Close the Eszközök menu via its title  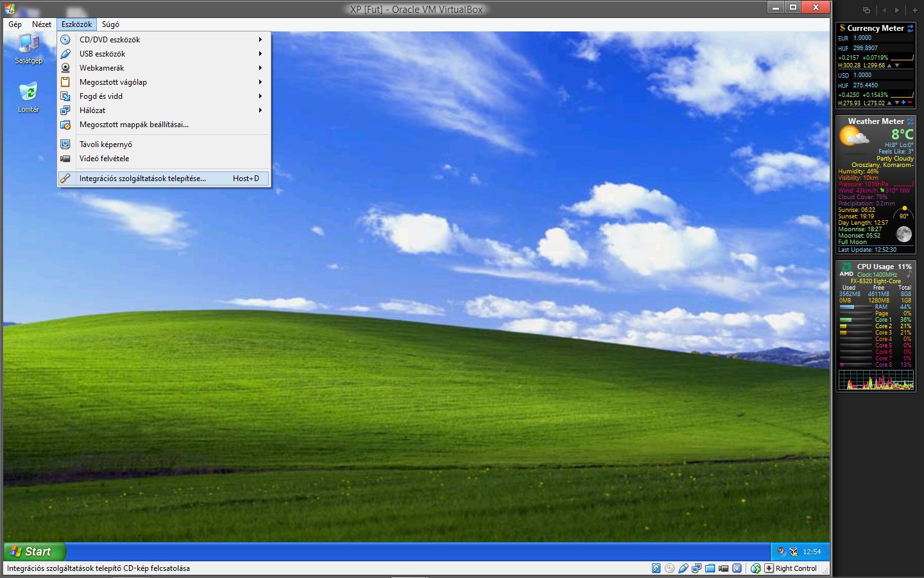click(x=76, y=24)
